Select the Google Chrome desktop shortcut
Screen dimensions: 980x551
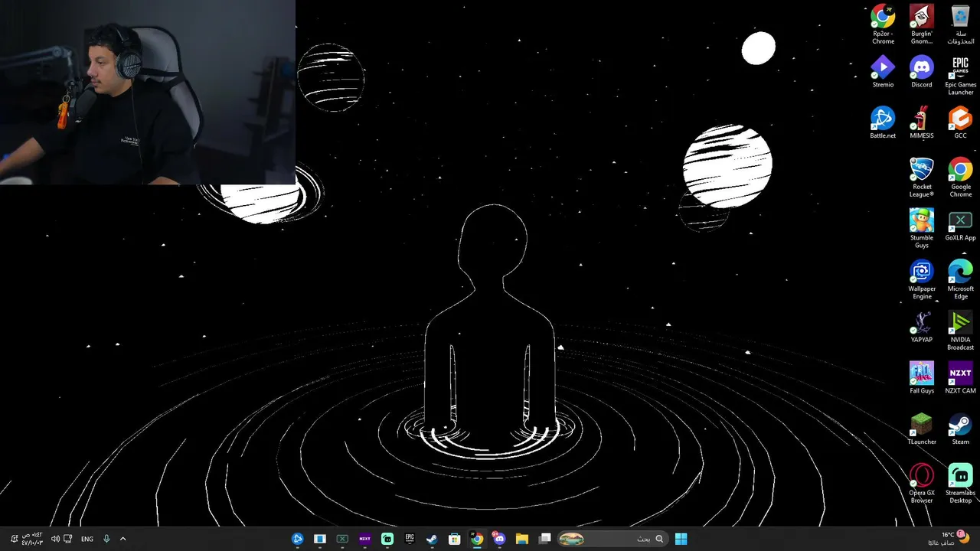pos(960,178)
